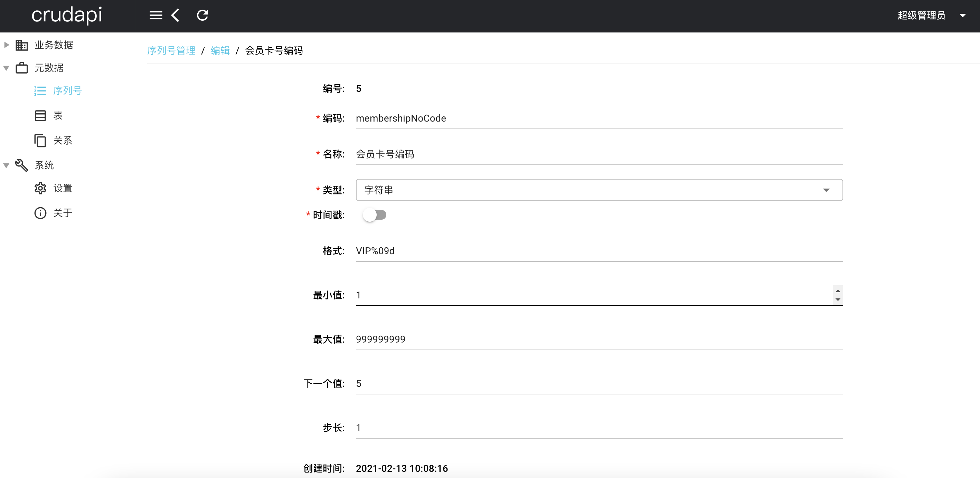Click the 格式 input field
The width and height of the screenshot is (980, 478).
coord(599,251)
